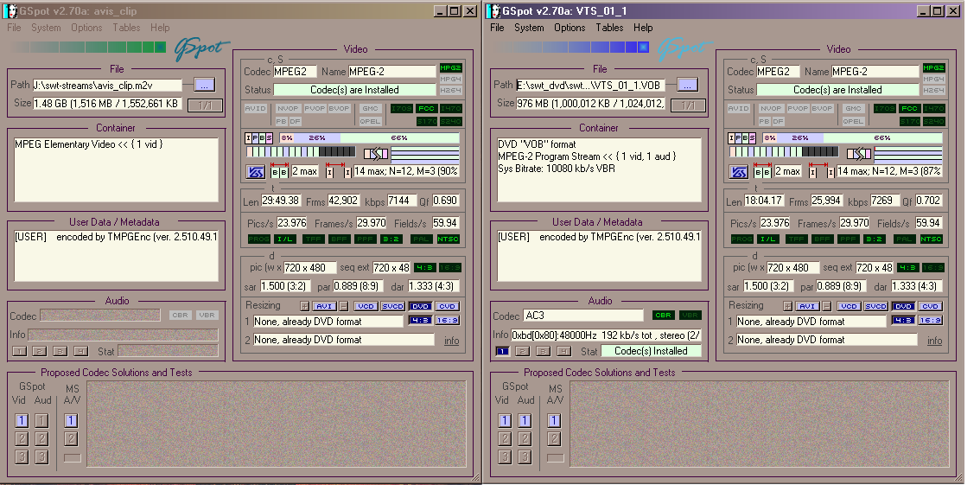Open Tables menu in VTS_01_1 window
980x485 pixels.
[x=609, y=28]
